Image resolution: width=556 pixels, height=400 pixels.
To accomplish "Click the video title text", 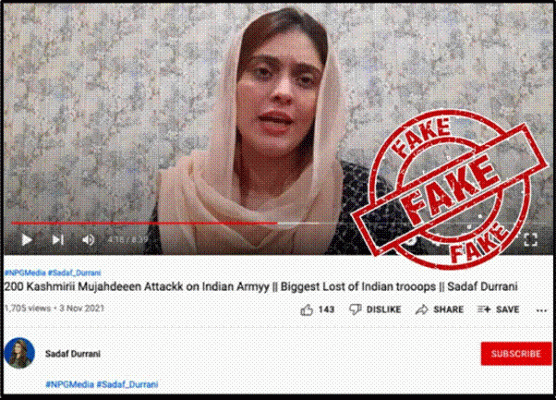I will (261, 287).
